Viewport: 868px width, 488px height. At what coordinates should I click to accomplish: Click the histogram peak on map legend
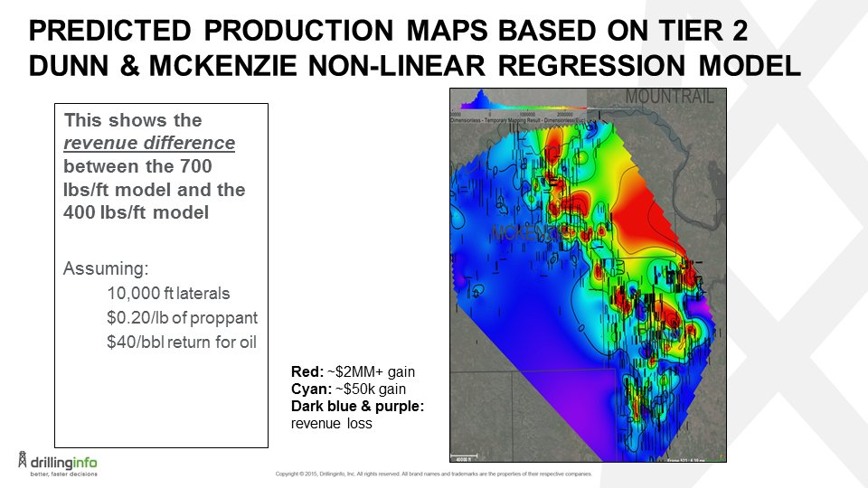pos(481,98)
